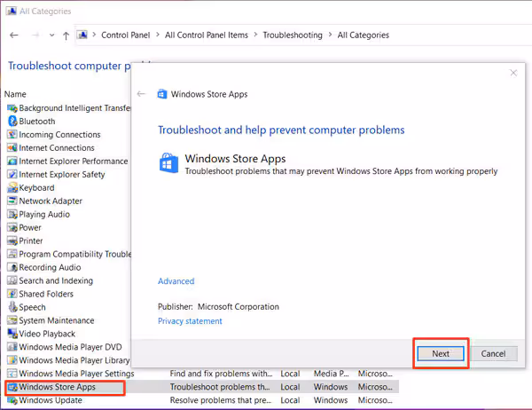Go back with the window's back arrow

(14, 35)
